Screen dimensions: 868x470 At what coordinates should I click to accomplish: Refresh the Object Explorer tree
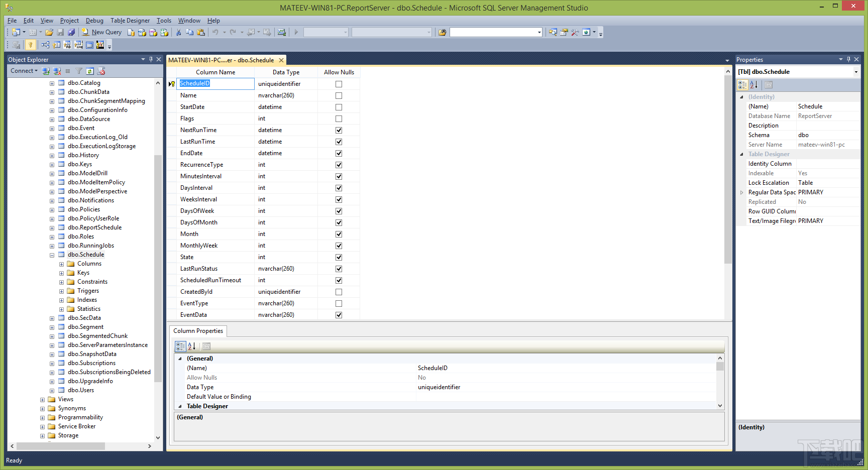click(90, 71)
